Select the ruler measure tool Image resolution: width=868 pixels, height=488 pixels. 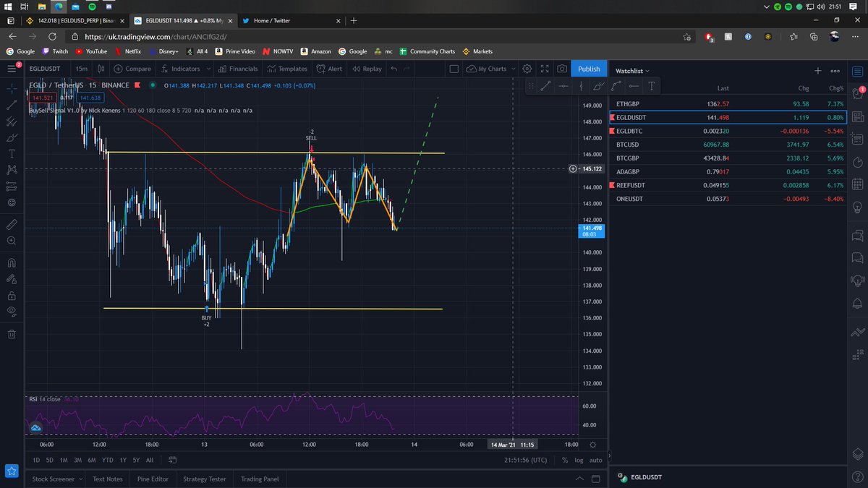click(x=12, y=225)
